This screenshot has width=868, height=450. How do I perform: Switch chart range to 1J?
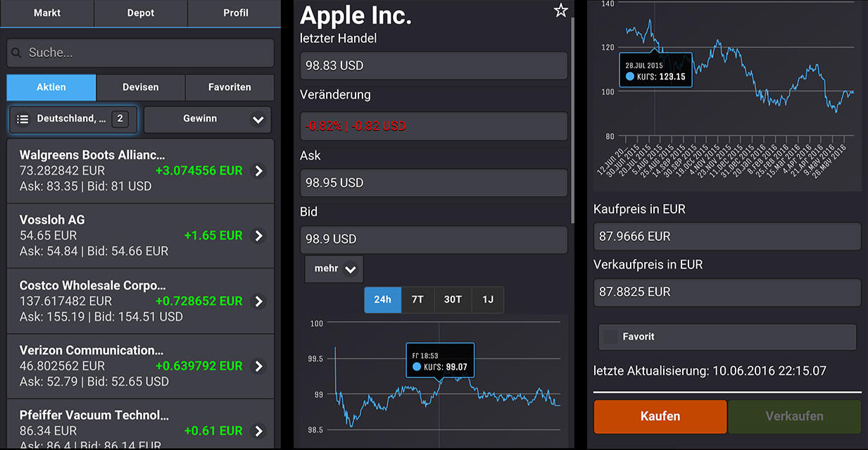pos(487,300)
